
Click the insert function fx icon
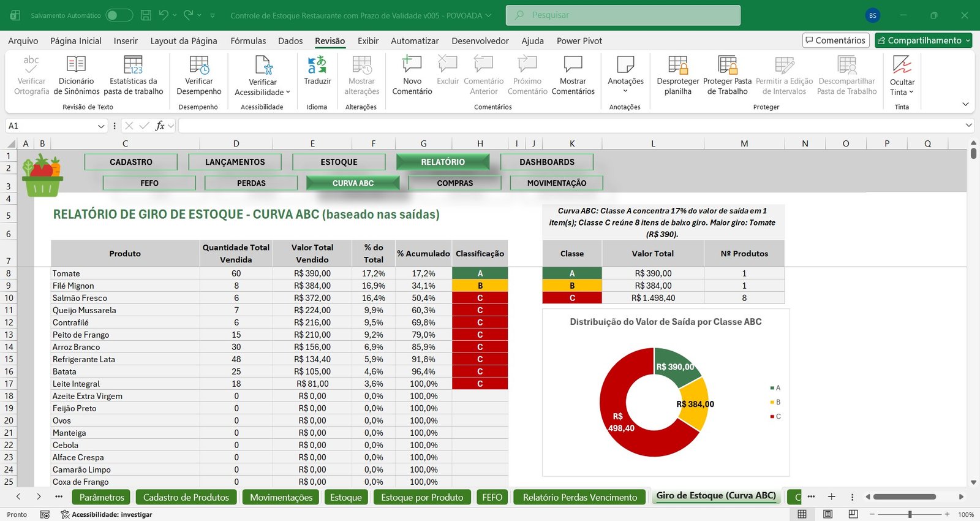(x=160, y=126)
